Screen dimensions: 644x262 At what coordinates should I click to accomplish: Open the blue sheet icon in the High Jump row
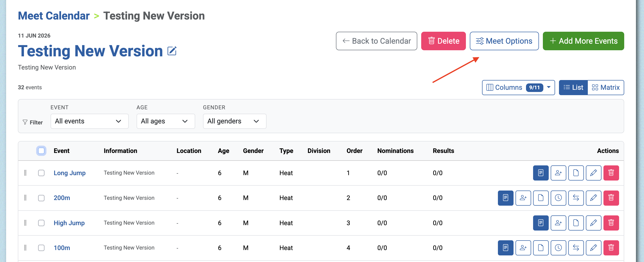pos(540,223)
